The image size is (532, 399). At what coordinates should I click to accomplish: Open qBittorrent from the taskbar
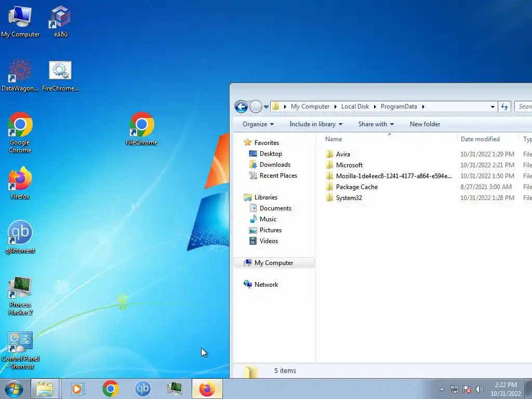pos(143,389)
